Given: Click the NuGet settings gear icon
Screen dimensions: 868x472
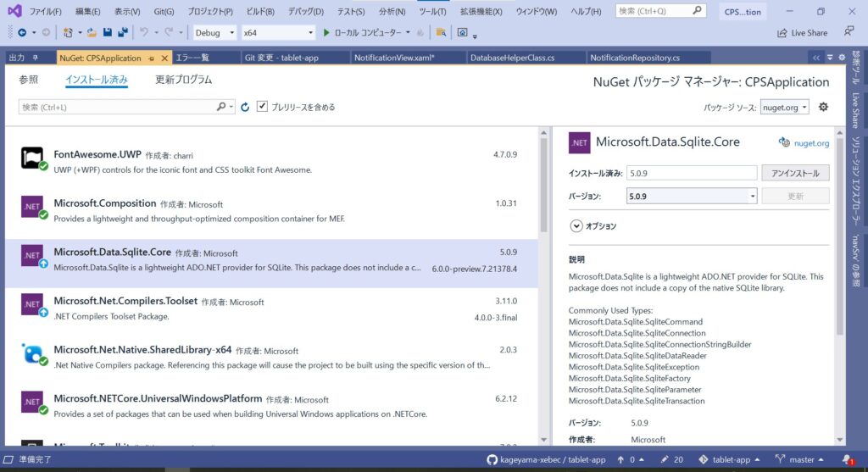Looking at the screenshot, I should [823, 108].
